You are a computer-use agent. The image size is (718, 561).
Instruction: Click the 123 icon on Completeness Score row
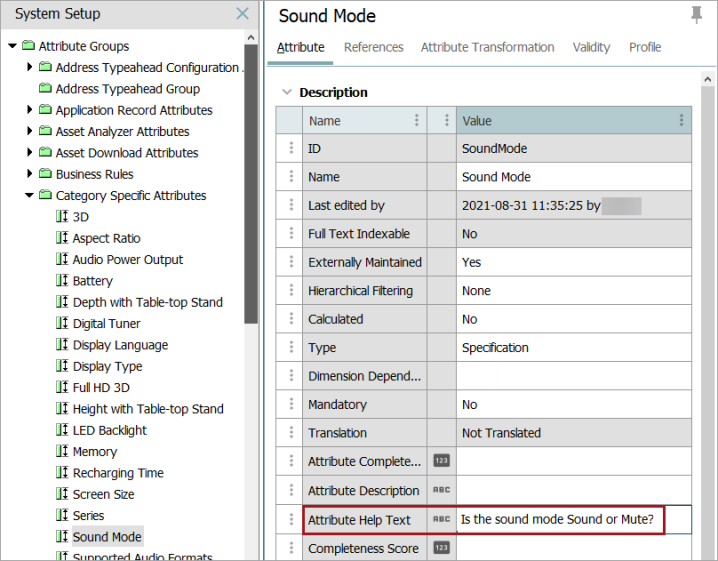tap(441, 547)
